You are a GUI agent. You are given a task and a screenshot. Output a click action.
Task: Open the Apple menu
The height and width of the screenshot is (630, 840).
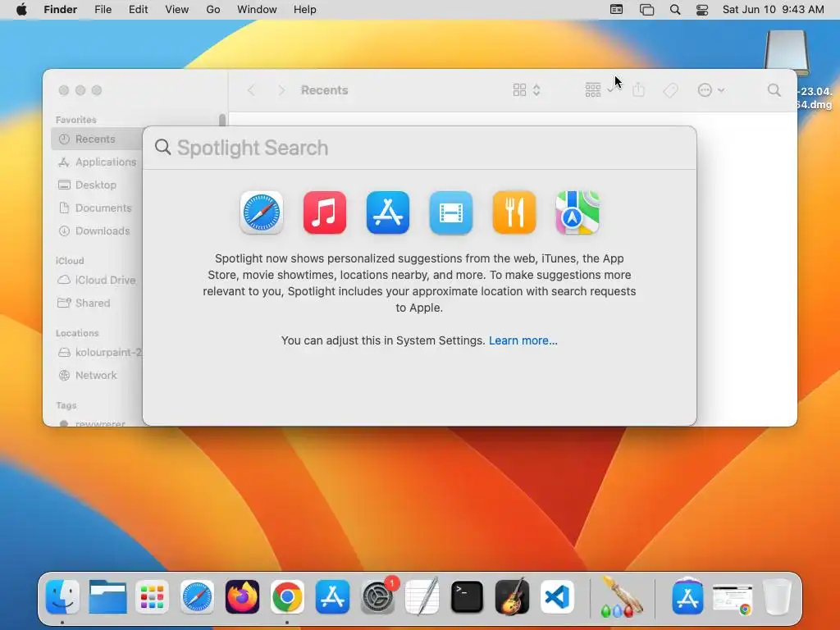21,10
